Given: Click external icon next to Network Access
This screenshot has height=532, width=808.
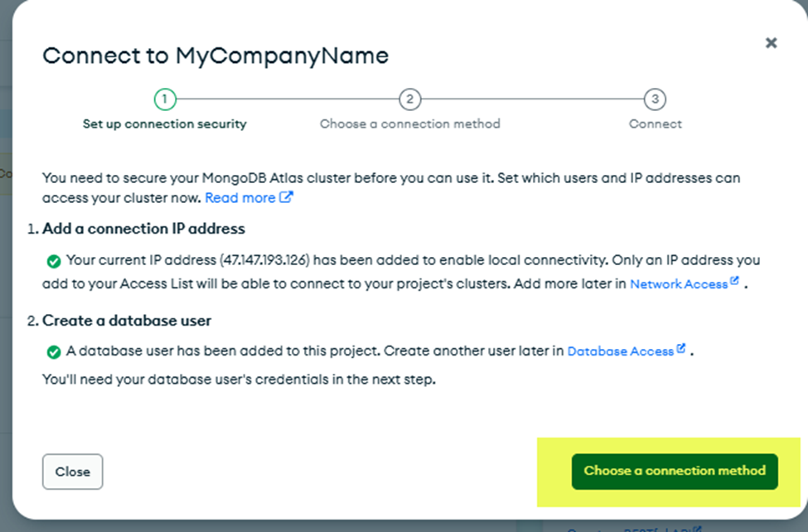Looking at the screenshot, I should pos(734,281).
